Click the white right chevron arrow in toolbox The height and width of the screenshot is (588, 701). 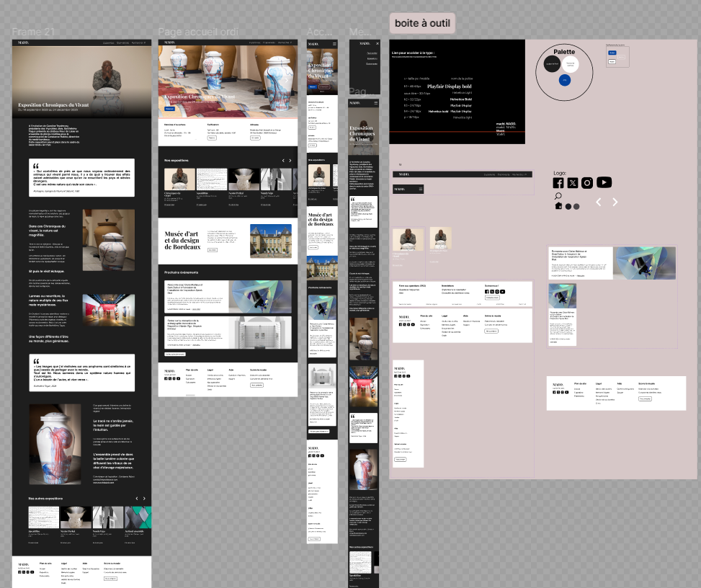coord(615,202)
